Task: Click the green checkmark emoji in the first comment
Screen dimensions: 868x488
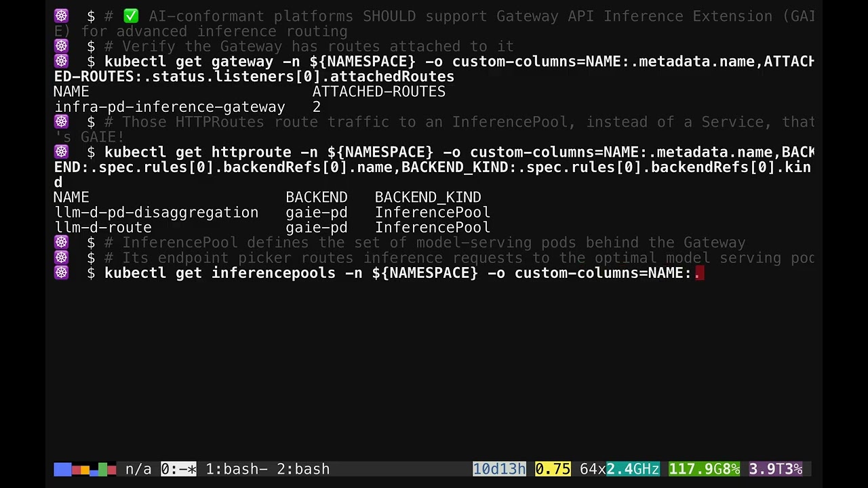Action: [131, 16]
